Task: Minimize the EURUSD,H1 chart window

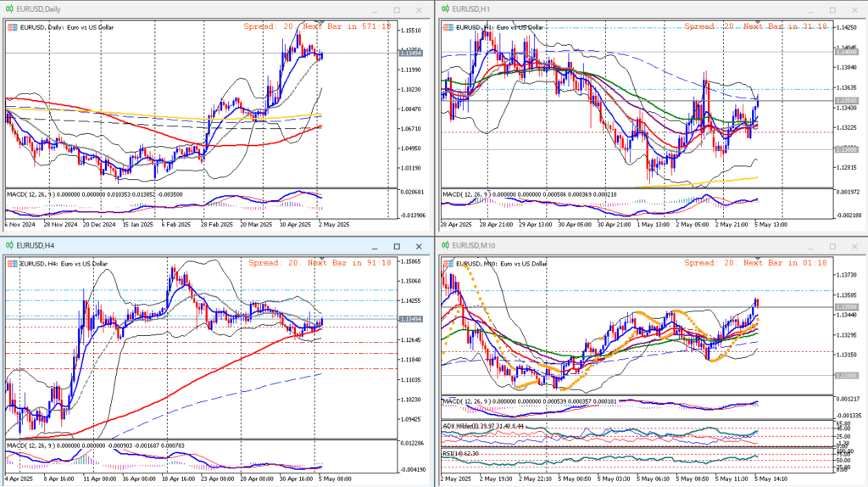Action: pyautogui.click(x=810, y=10)
